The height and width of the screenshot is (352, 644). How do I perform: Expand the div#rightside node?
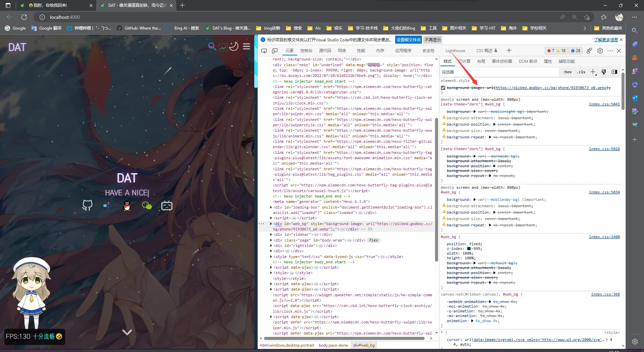tap(271, 246)
